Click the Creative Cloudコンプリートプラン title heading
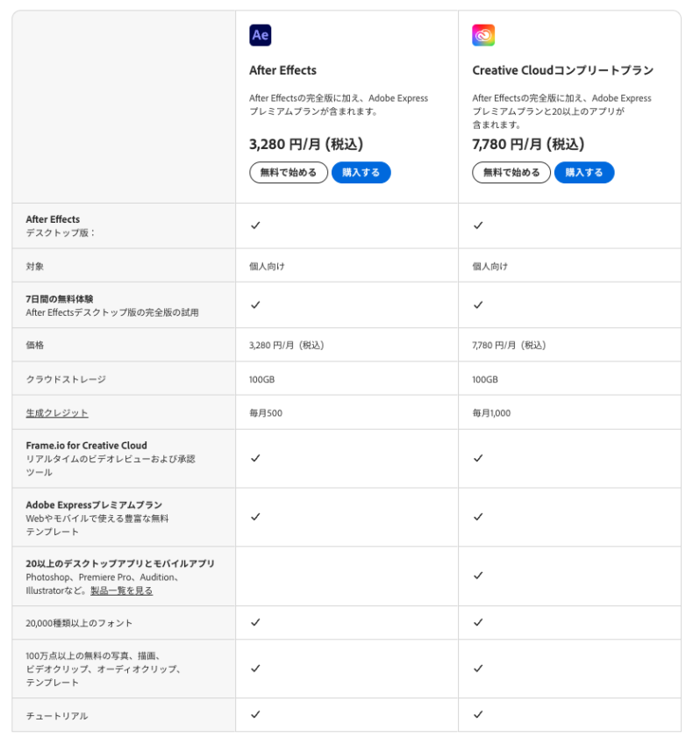 (x=562, y=70)
